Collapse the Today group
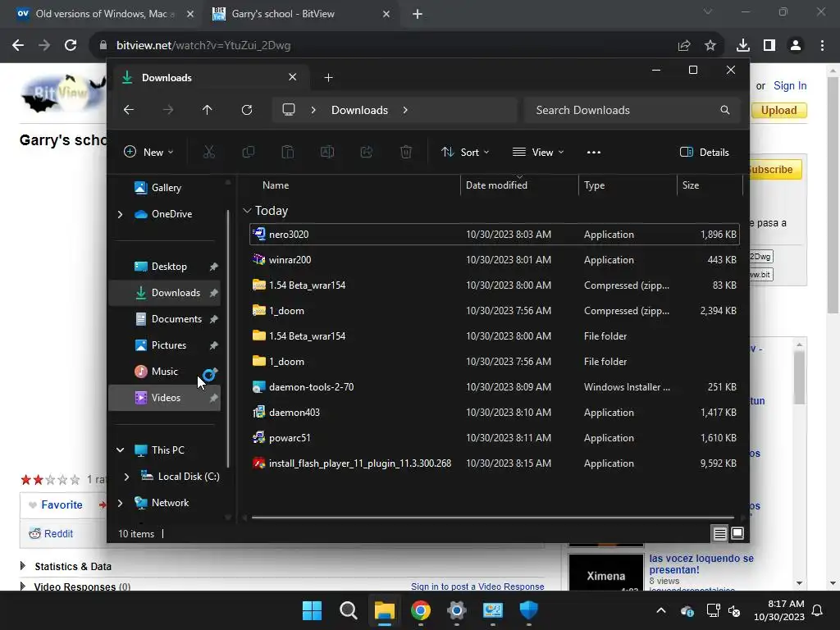840x630 pixels. click(x=247, y=211)
